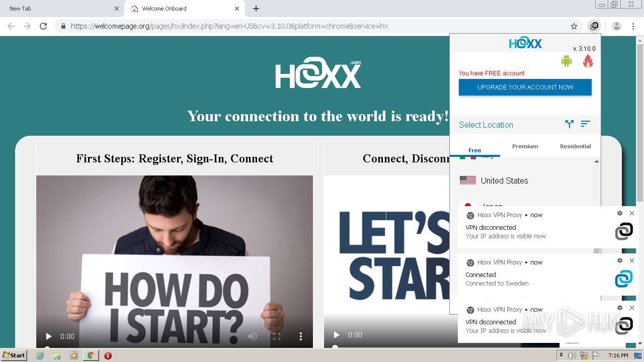The height and width of the screenshot is (362, 644).
Task: Dismiss the bottom VPN disconnected notification
Action: click(632, 308)
